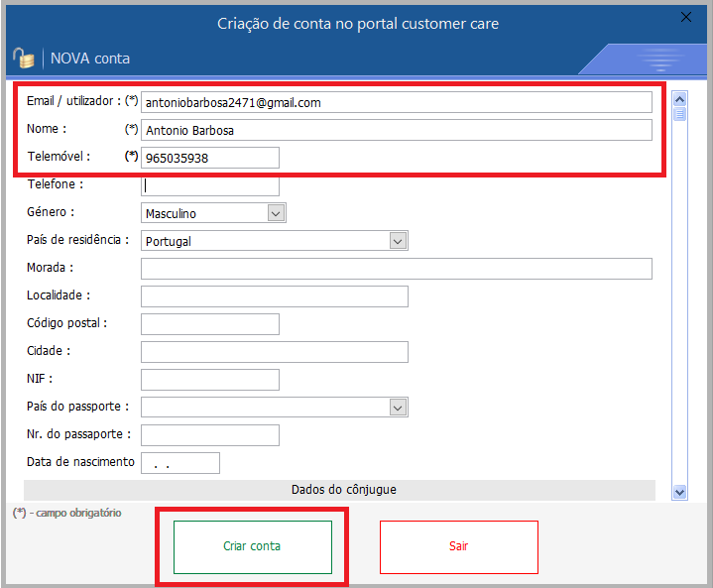Expand the País de residência dropdown
The image size is (713, 588).
tap(398, 241)
